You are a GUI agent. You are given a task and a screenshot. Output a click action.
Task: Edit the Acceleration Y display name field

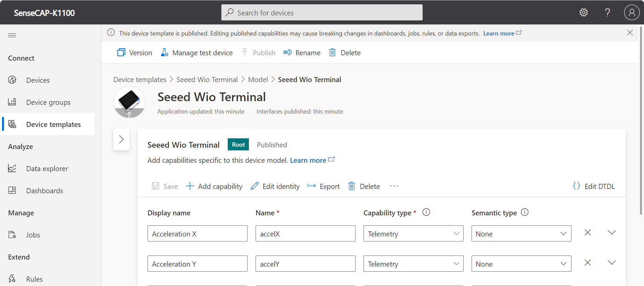point(198,264)
